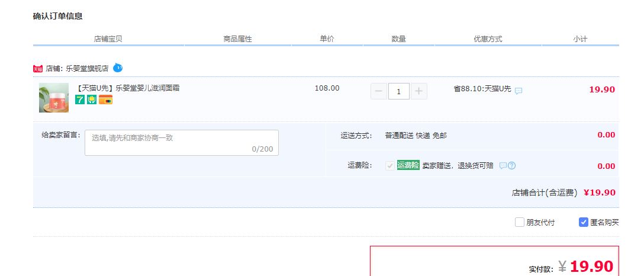This screenshot has height=276, width=644.
Task: Click the text 卖家赠送，退换货可赔
Action: pos(458,165)
